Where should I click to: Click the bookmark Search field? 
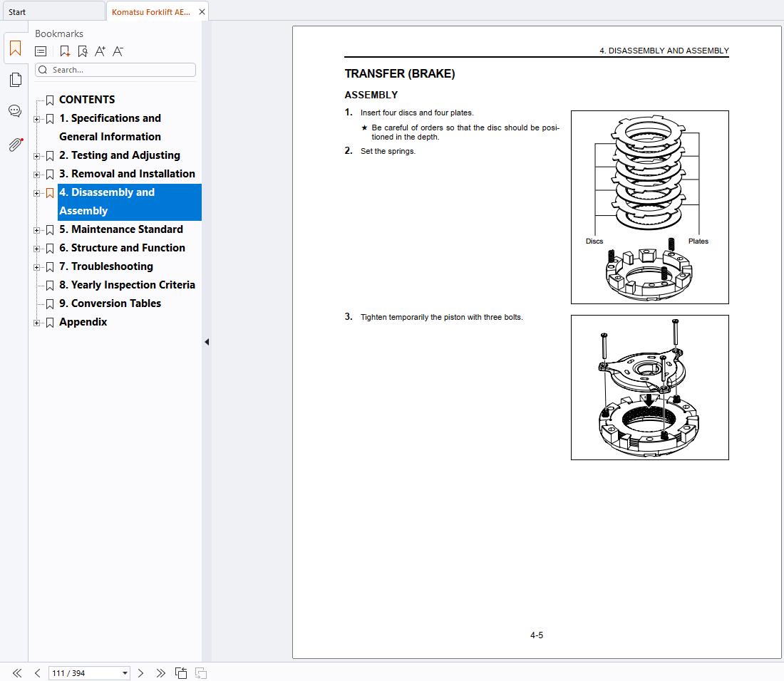[x=115, y=70]
